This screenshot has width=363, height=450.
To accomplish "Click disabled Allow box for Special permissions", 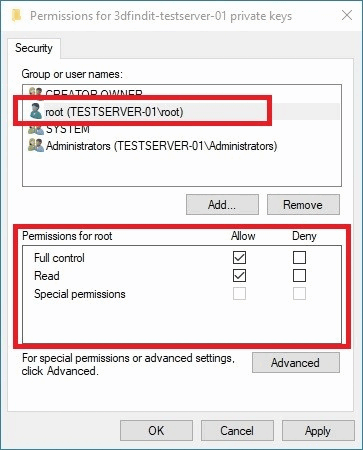I will click(239, 294).
